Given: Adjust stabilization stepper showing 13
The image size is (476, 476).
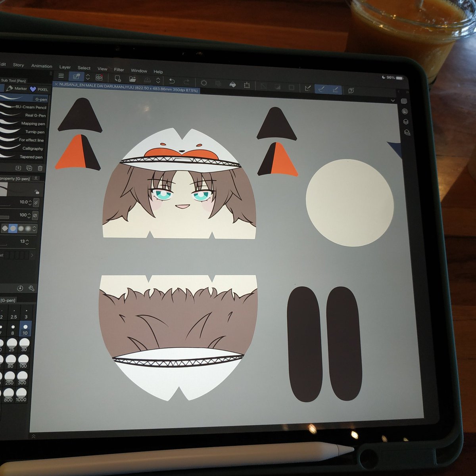Looking at the screenshot, I should tap(27, 242).
